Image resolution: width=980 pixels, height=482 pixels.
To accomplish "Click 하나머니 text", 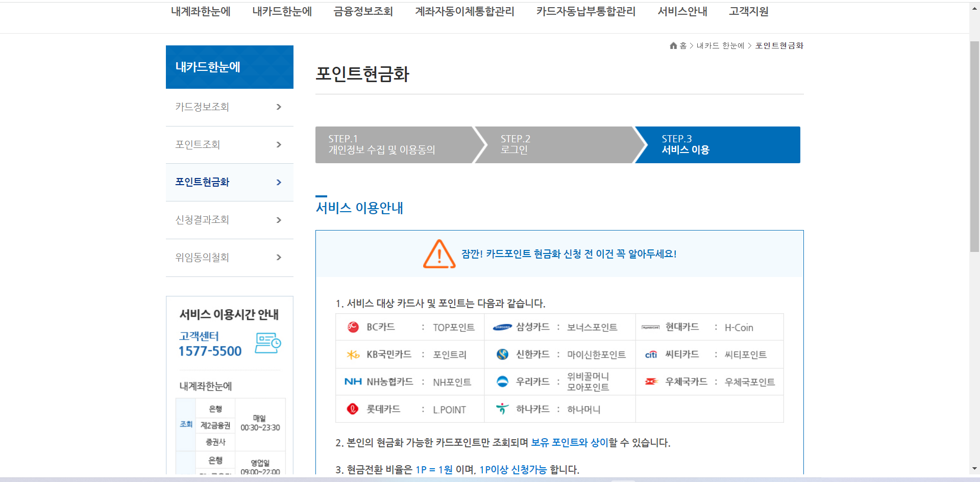I will (583, 409).
